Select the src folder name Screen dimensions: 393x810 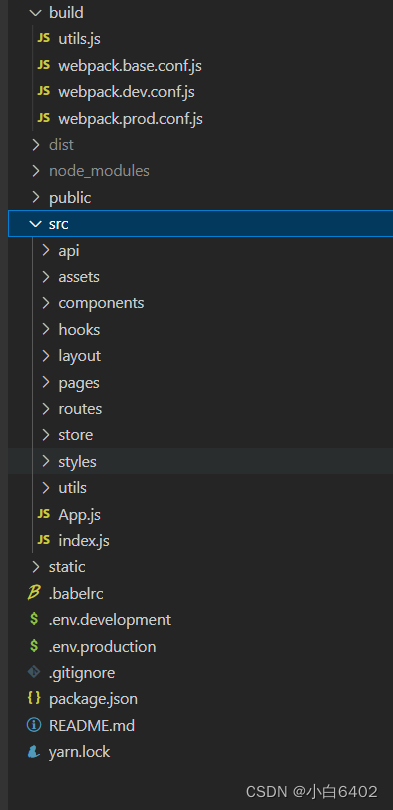point(58,224)
